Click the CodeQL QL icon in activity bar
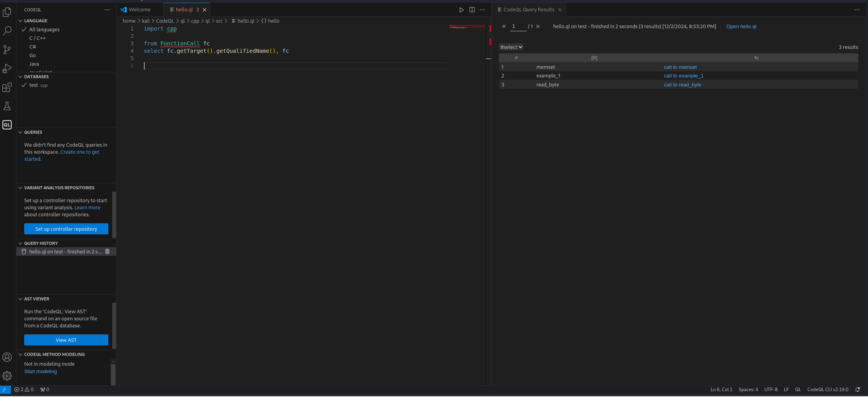This screenshot has width=868, height=397. (x=7, y=125)
